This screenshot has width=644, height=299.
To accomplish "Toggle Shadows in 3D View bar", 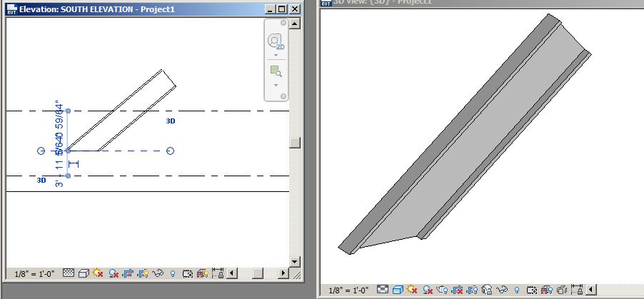I will coord(428,290).
